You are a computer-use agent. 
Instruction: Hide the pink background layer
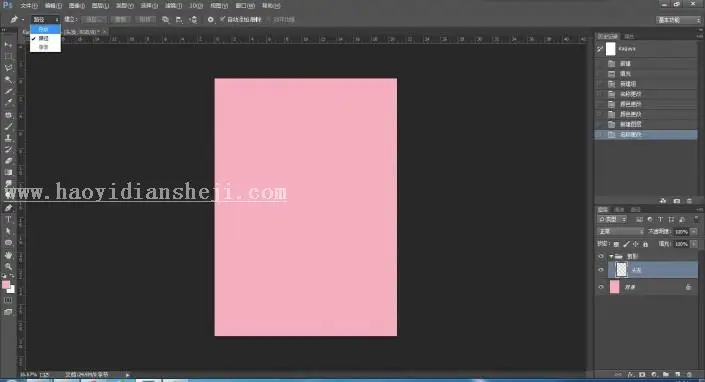point(601,287)
